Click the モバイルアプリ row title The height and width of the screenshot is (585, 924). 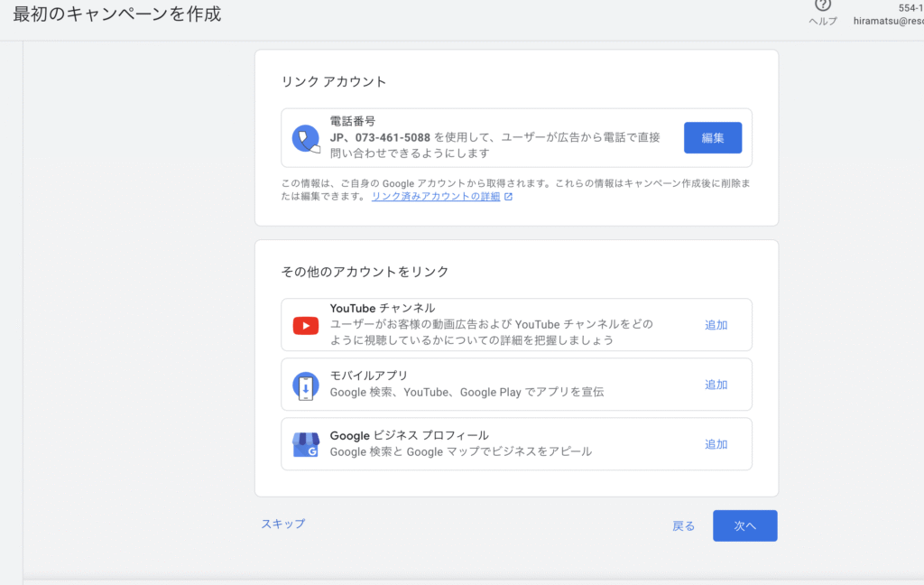(x=369, y=376)
